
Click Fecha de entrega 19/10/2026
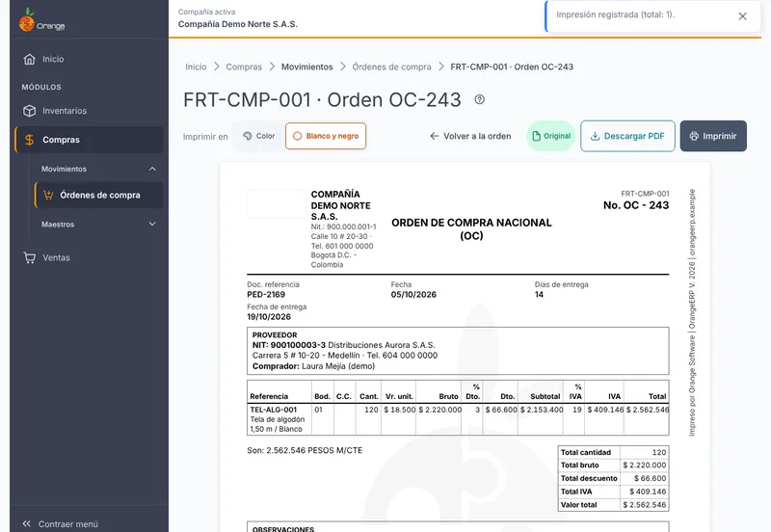pyautogui.click(x=269, y=317)
